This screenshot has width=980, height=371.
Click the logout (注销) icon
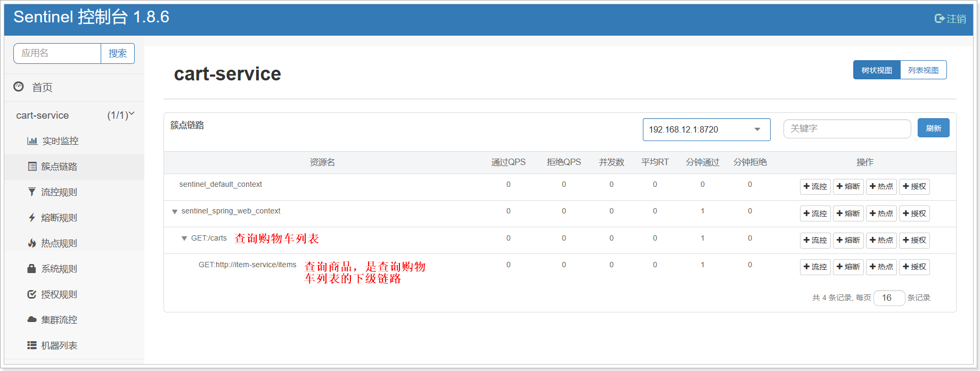(940, 19)
